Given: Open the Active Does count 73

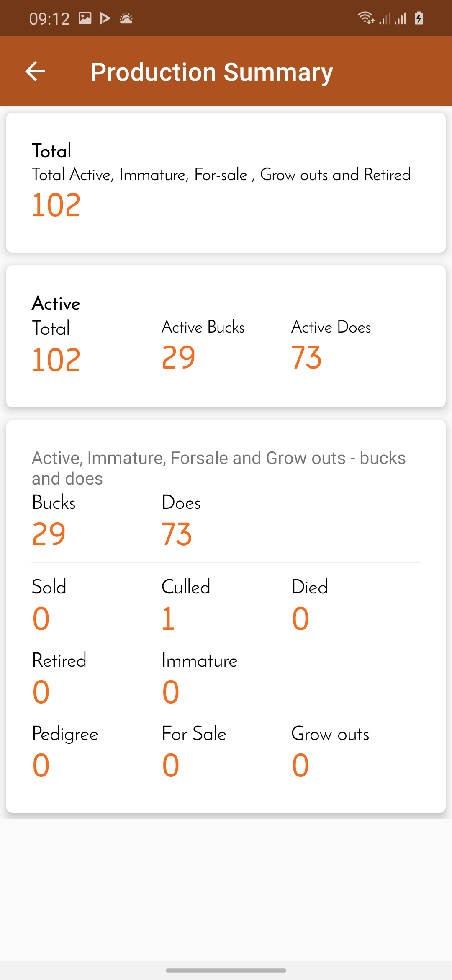Looking at the screenshot, I should tap(307, 358).
